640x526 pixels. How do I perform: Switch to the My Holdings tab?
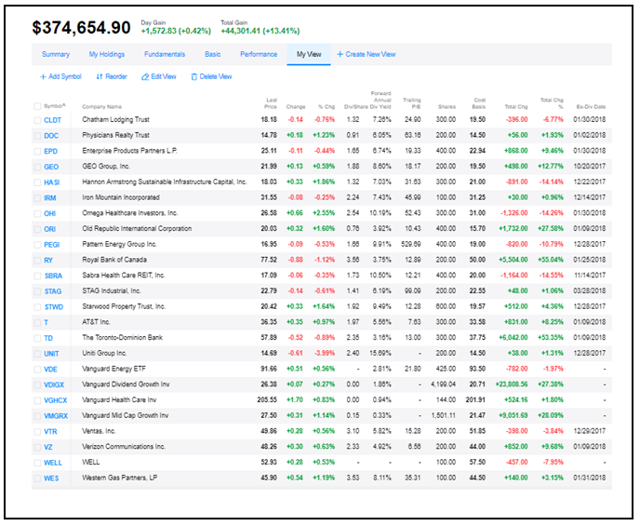tap(107, 54)
